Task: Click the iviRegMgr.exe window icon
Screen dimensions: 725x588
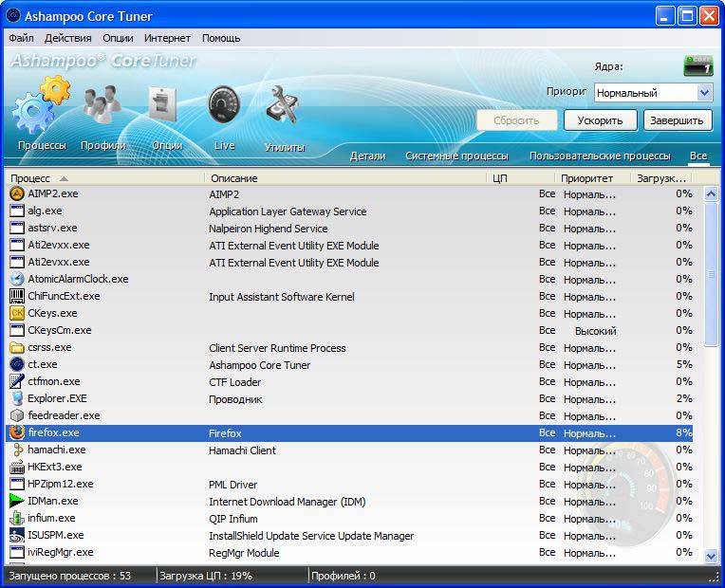Action: (x=17, y=552)
